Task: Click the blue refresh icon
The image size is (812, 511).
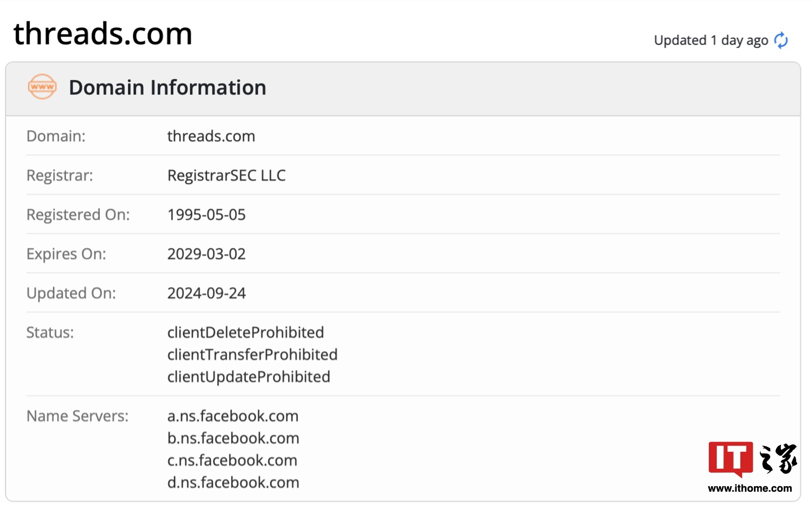Action: point(781,41)
